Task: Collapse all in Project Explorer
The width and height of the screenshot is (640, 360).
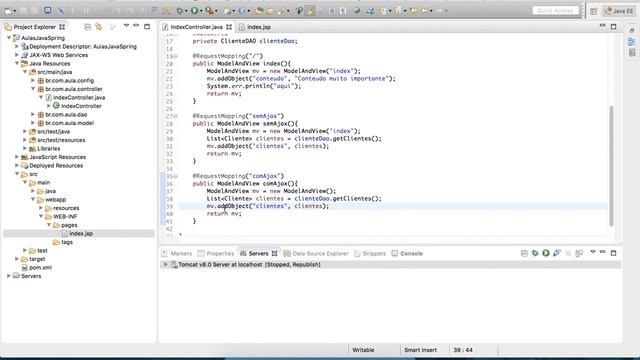Action: pos(87,27)
